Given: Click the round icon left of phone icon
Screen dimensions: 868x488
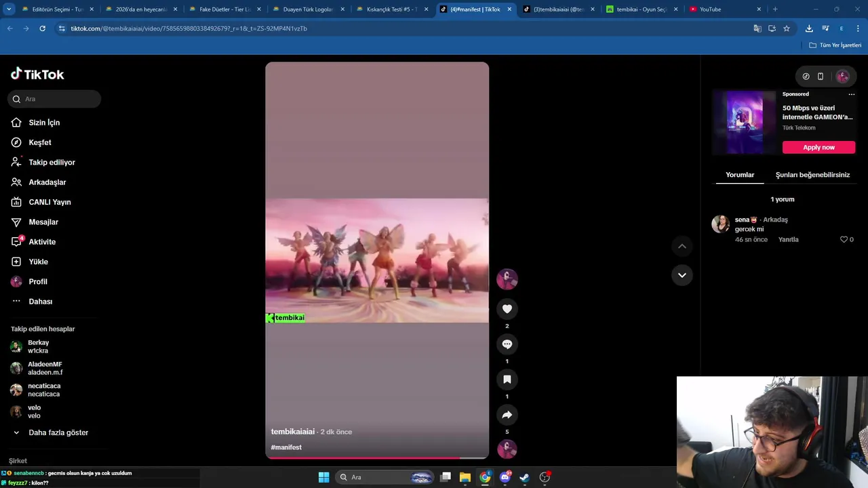Looking at the screenshot, I should pyautogui.click(x=806, y=77).
